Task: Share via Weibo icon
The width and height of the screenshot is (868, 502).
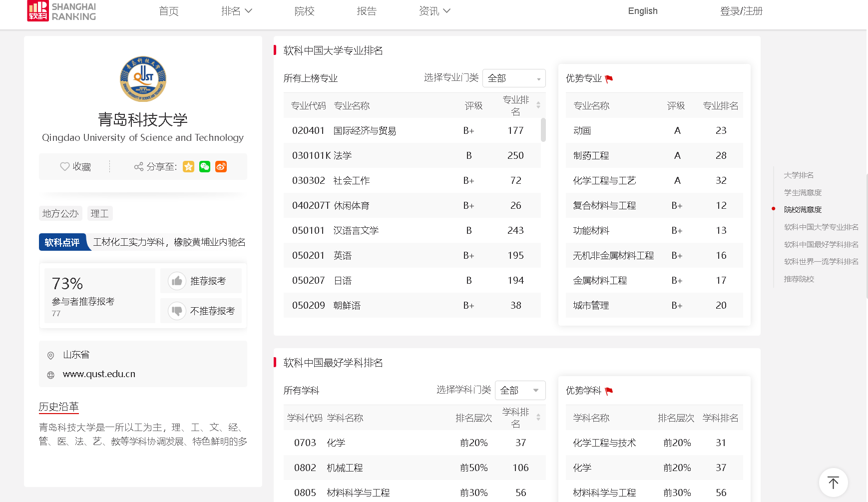Action: (221, 166)
